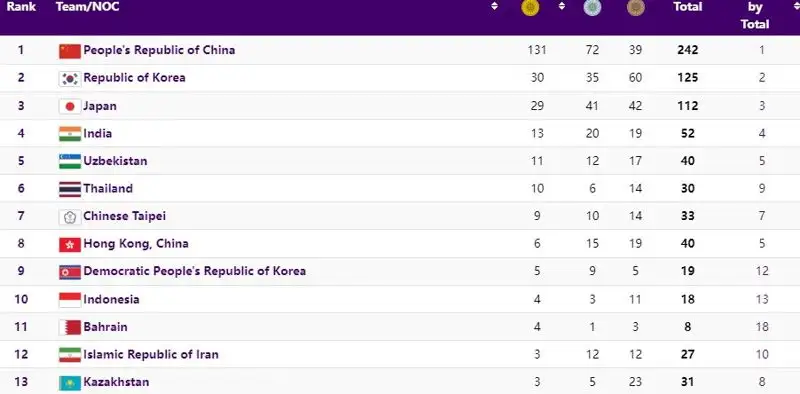This screenshot has height=394, width=800.
Task: Click the Kazakhstan flag icon
Action: click(70, 383)
